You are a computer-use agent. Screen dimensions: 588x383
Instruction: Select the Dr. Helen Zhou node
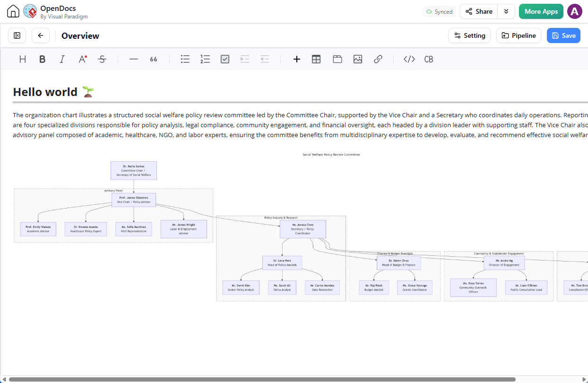[x=398, y=263]
